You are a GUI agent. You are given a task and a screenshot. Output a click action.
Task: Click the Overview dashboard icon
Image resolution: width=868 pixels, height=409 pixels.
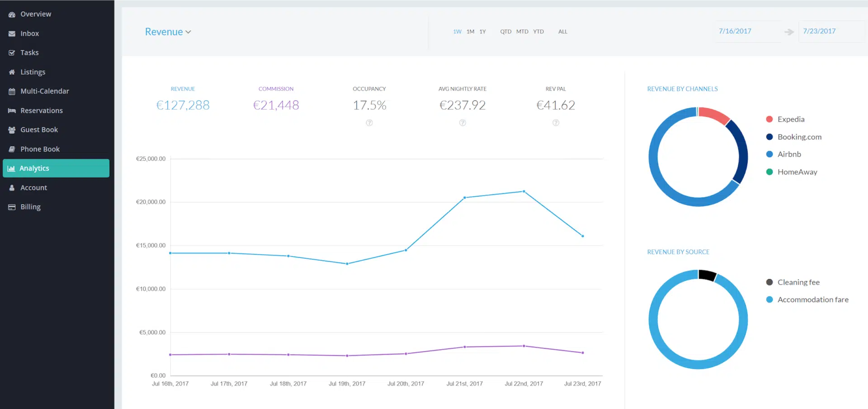pos(11,14)
